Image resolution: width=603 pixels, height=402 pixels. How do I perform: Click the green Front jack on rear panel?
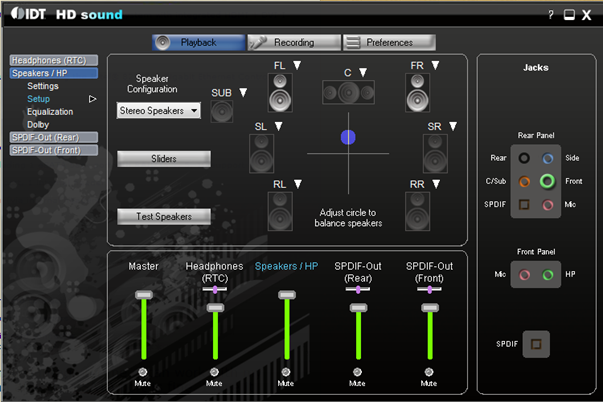[x=548, y=181]
